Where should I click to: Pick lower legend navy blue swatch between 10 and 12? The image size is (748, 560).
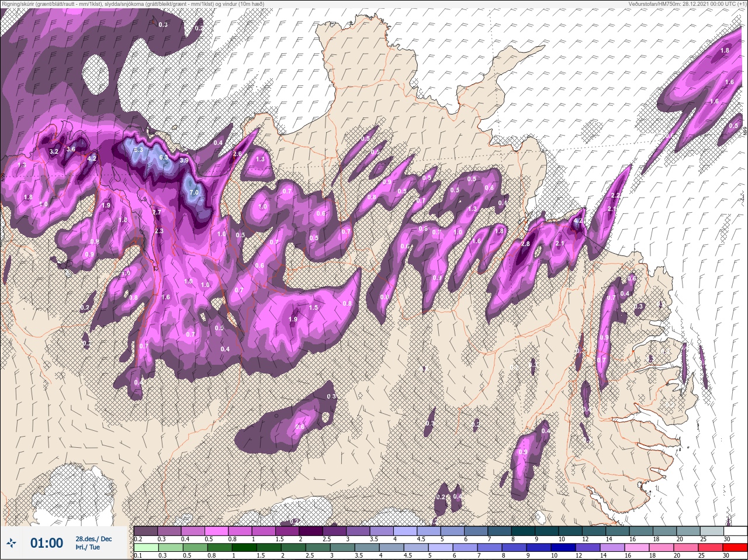click(x=563, y=548)
